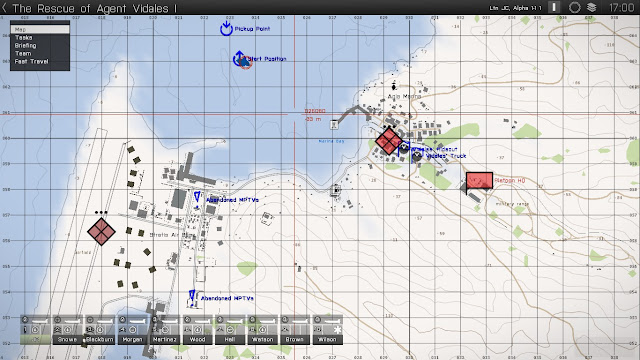The width and height of the screenshot is (640, 360).
Task: Click the 'Marina Bay' water label
Action: pyautogui.click(x=331, y=141)
